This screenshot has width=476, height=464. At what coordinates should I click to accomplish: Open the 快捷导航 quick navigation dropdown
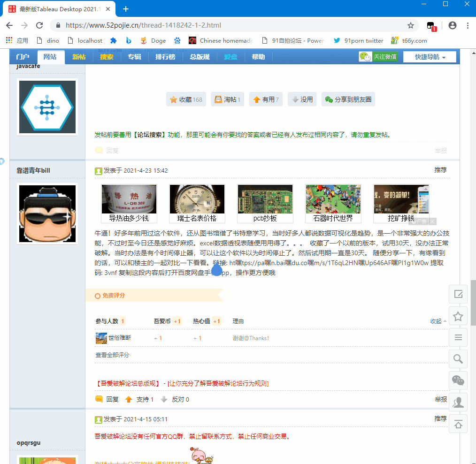pos(429,57)
